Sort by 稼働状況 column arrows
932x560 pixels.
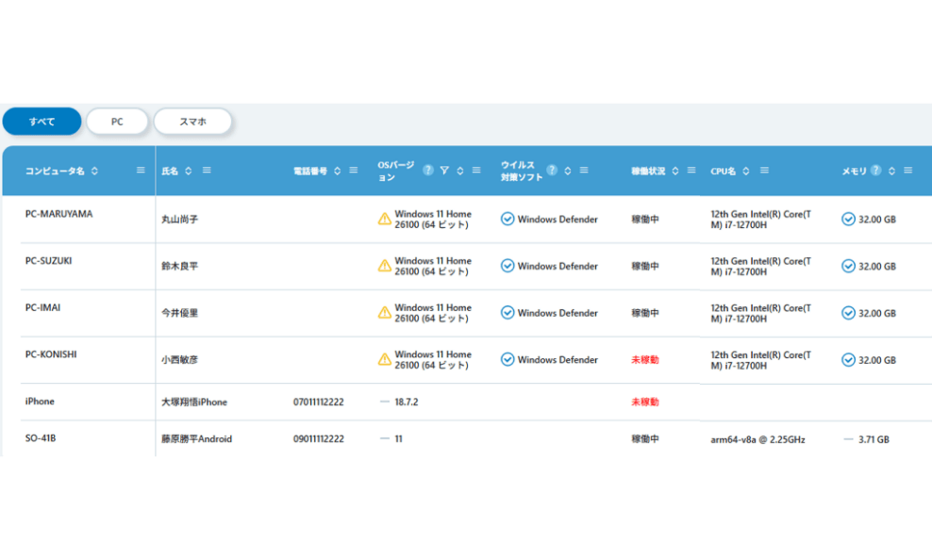tap(675, 171)
